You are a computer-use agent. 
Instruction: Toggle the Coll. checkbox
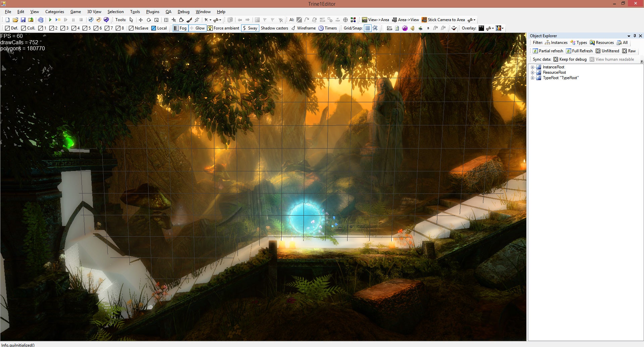[28, 28]
